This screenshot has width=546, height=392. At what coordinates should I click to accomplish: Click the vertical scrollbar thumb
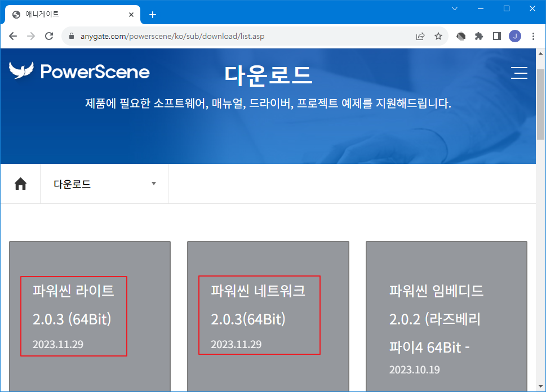[x=540, y=104]
